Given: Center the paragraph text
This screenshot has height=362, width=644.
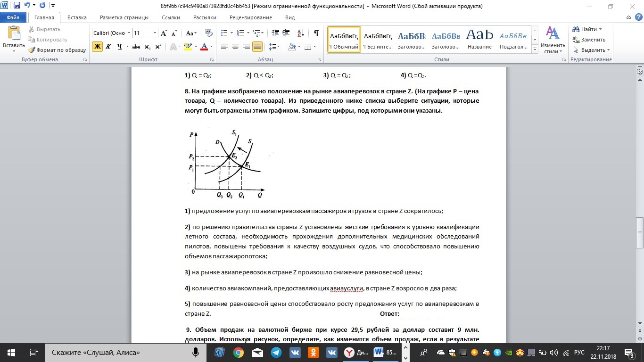Looking at the screenshot, I should coord(235,47).
